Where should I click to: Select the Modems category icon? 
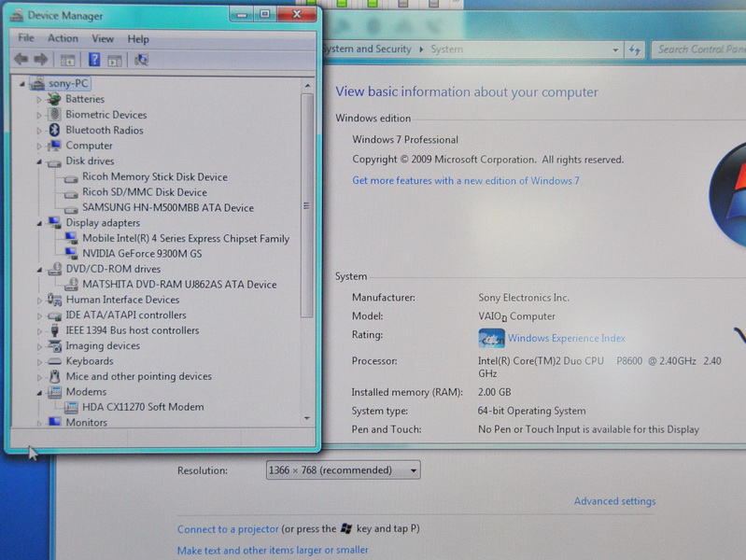(x=55, y=392)
